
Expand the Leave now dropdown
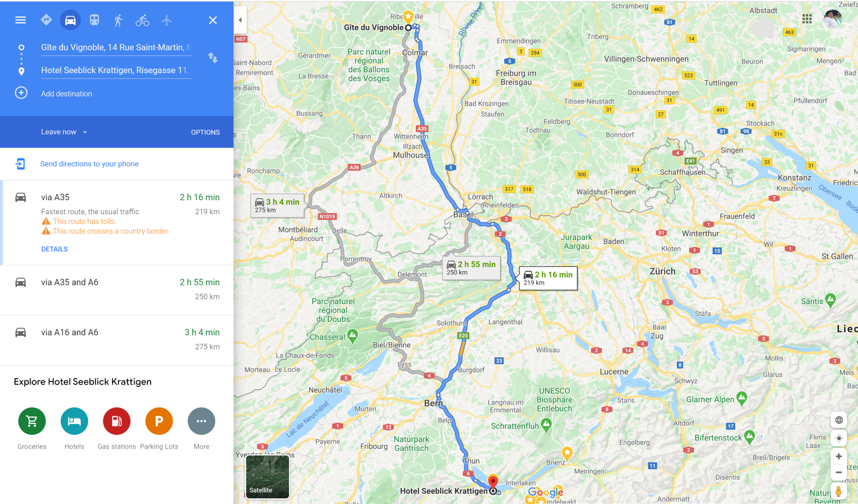tap(64, 132)
